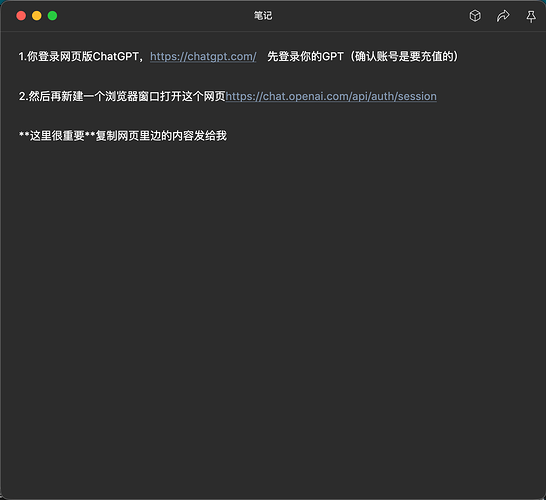546x500 pixels.
Task: Share the note using the arrow icon
Action: click(503, 16)
